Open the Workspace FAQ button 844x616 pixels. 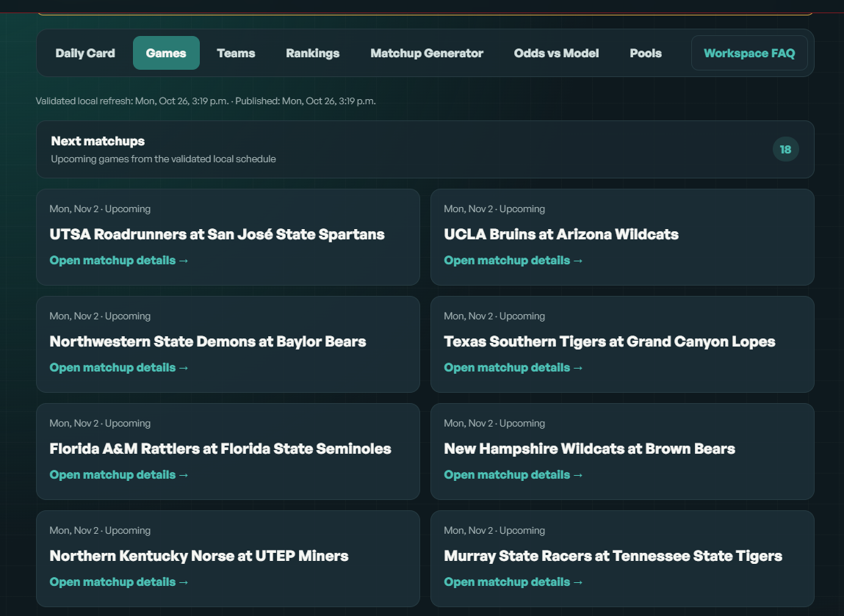tap(749, 54)
